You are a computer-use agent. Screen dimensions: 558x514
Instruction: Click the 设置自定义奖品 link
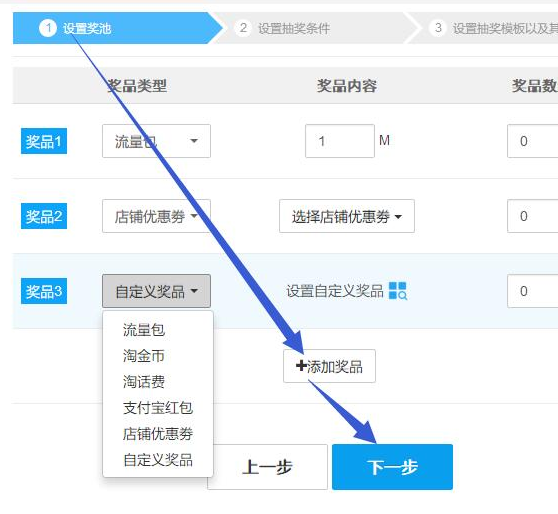[335, 291]
